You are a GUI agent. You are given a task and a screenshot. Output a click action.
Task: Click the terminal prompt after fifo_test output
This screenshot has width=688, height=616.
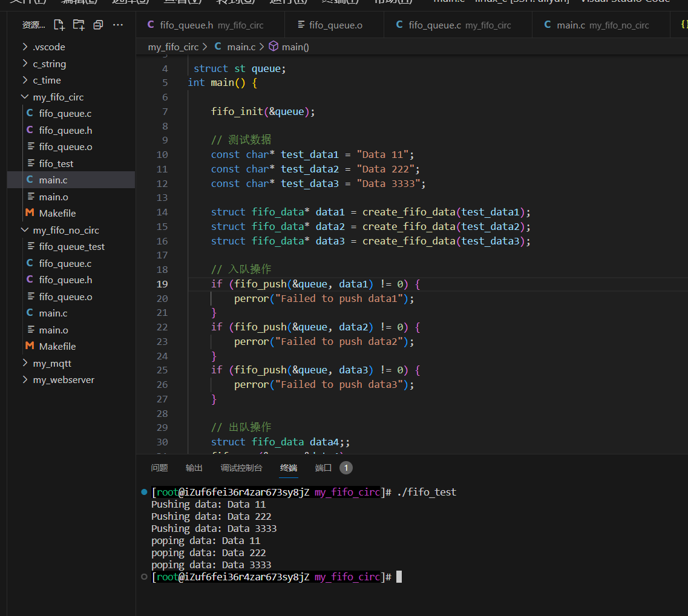pos(398,577)
